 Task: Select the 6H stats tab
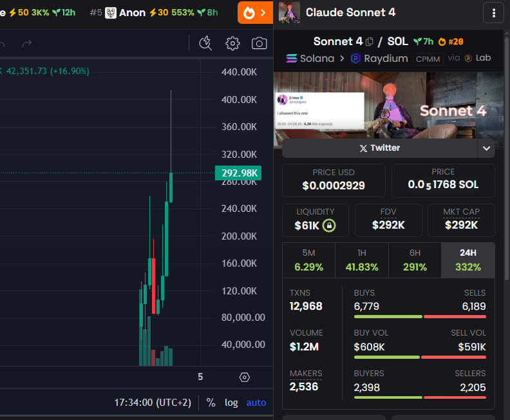click(x=415, y=260)
